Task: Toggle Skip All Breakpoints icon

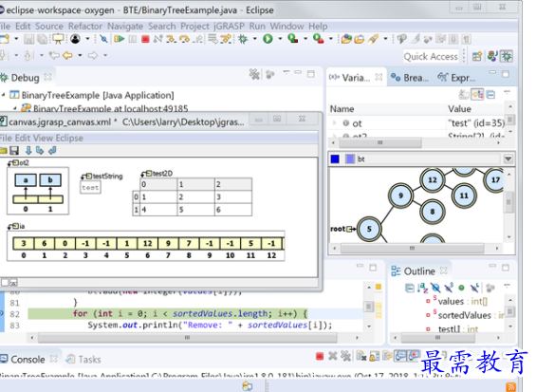Action: pyautogui.click(x=103, y=39)
